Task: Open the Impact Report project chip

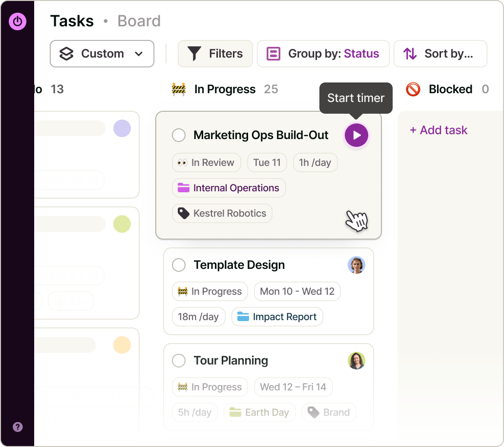Action: tap(277, 317)
